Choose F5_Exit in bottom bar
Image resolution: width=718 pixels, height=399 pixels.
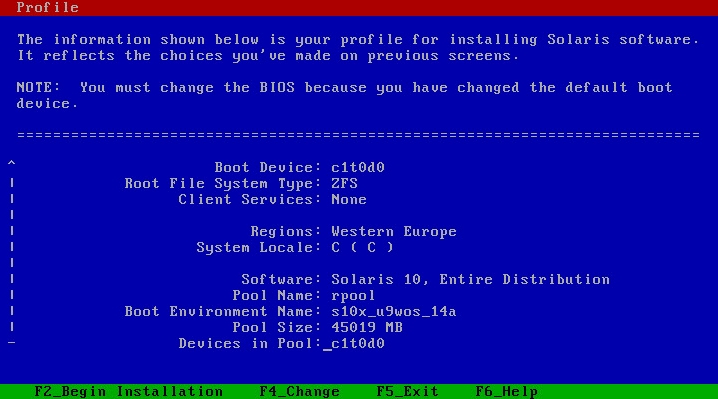(407, 391)
